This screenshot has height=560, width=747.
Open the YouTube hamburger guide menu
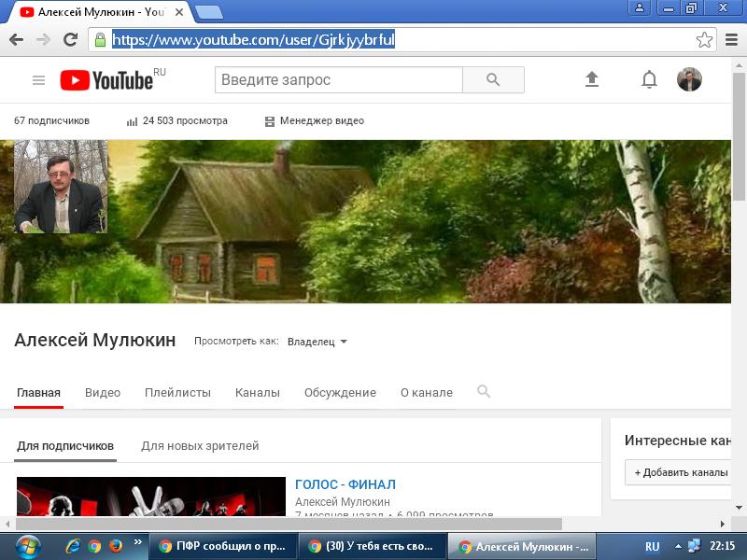[x=38, y=80]
